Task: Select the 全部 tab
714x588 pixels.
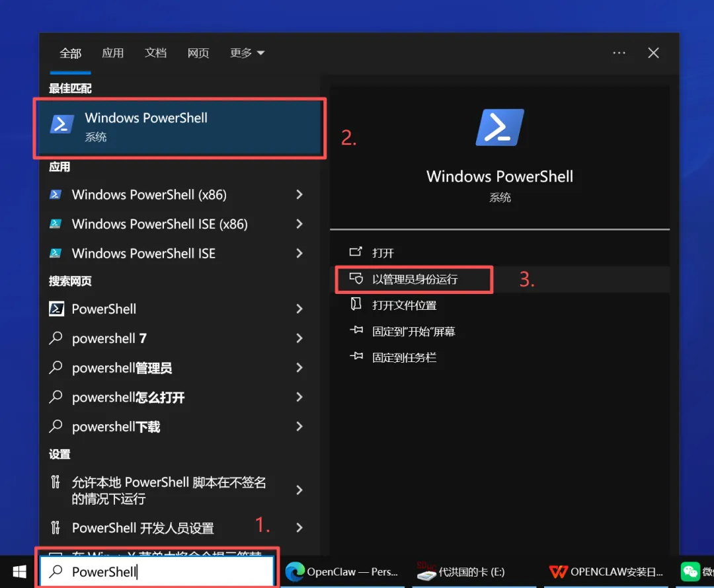Action: tap(71, 54)
